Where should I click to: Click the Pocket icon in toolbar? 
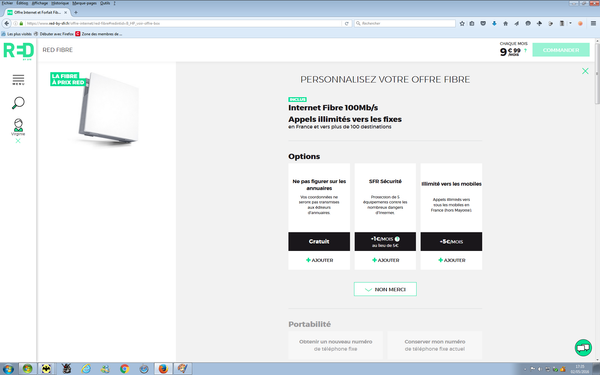(483, 23)
